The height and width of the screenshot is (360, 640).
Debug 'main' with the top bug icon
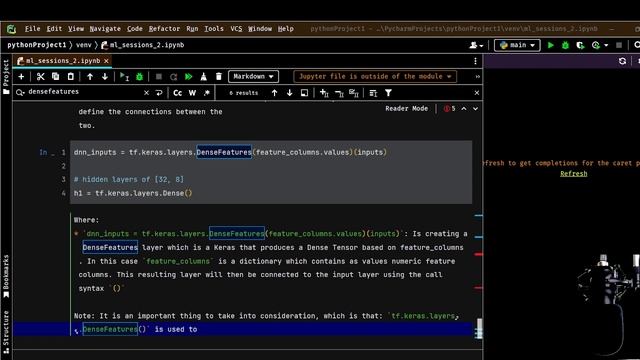(565, 45)
